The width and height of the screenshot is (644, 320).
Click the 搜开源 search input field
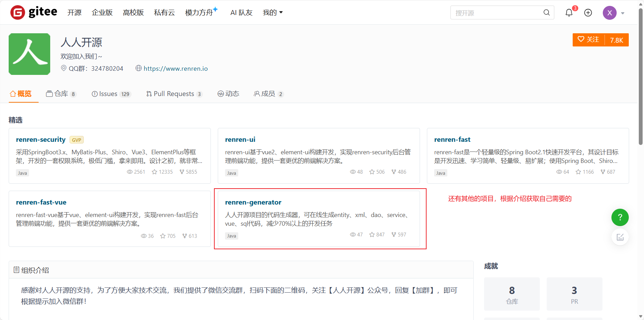pos(497,12)
